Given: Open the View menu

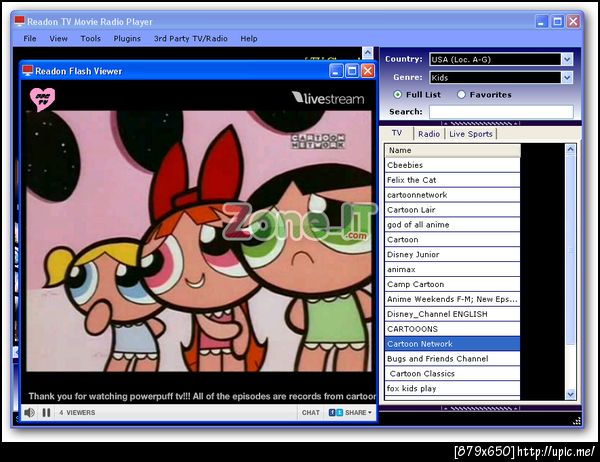Looking at the screenshot, I should point(59,39).
